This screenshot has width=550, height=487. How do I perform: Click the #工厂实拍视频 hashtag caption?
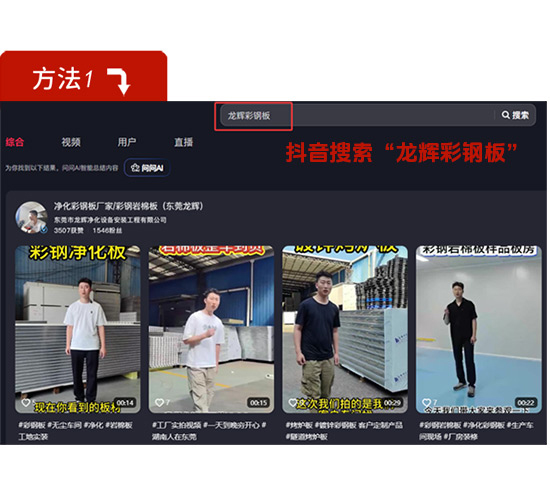click(176, 425)
